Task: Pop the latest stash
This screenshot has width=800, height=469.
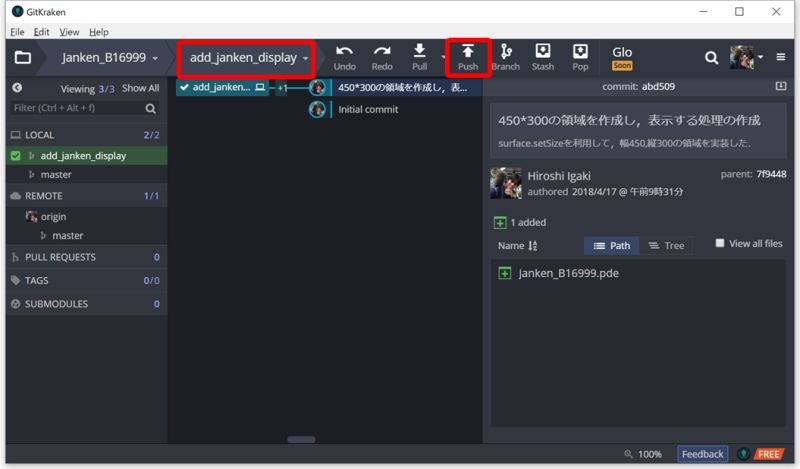Action: [580, 58]
